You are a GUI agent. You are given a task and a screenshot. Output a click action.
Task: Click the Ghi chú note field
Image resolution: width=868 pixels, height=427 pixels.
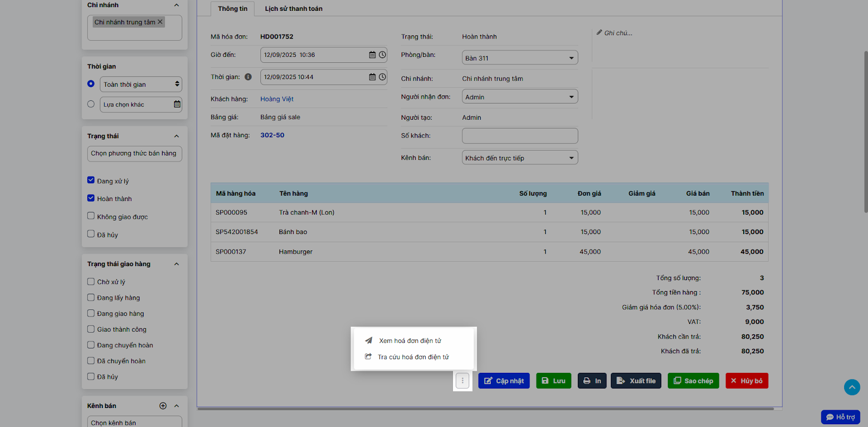pos(619,33)
